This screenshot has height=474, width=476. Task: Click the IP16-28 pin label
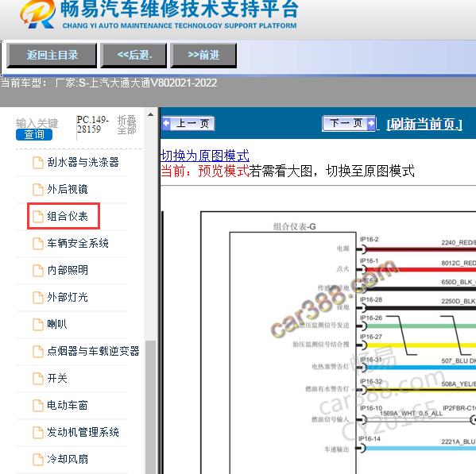pyautogui.click(x=371, y=299)
